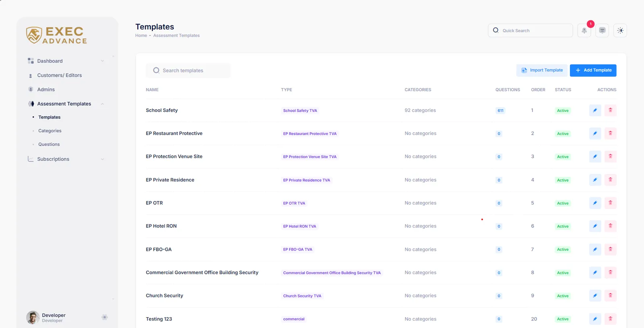Screen dimensions: 644x328
Task: Click the Add Template button
Action: tap(593, 70)
